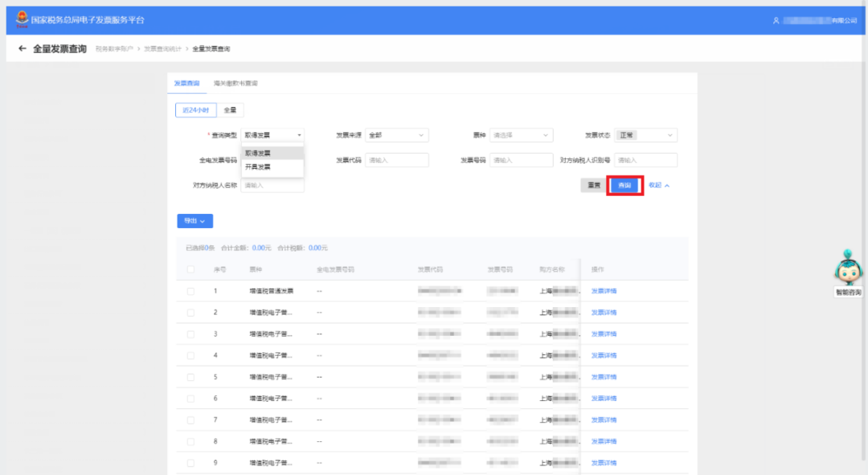The image size is (868, 475).
Task: Click the blue 查询 button
Action: 624,186
